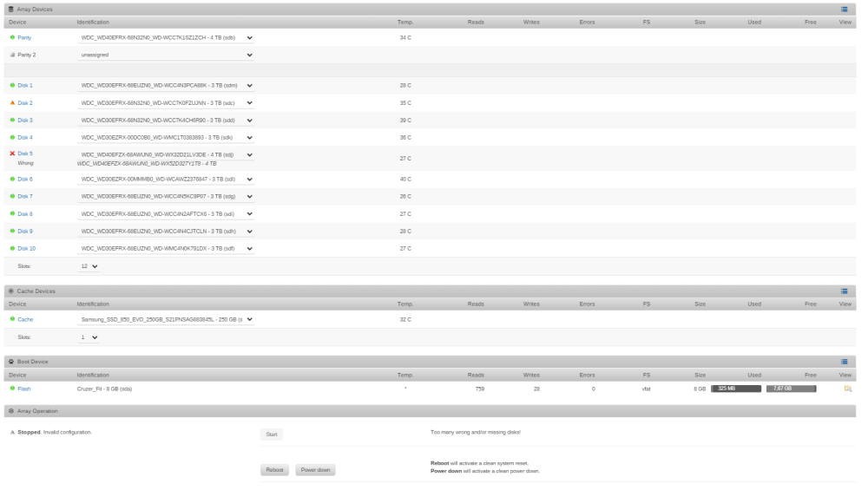Open the array Slots dropdown showing 12
868x490 pixels.
(x=89, y=266)
